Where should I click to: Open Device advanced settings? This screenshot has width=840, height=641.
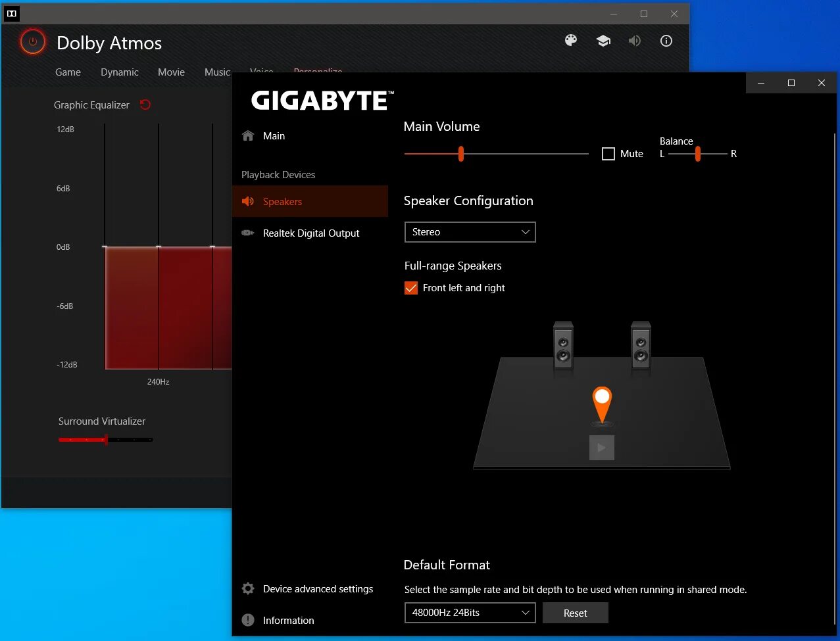tap(310, 588)
